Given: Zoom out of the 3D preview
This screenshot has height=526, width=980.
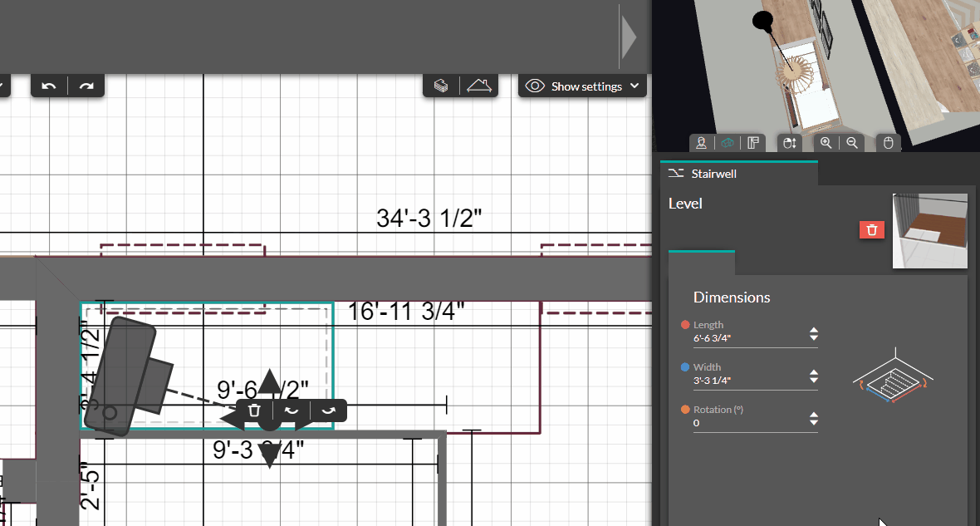Looking at the screenshot, I should point(852,142).
